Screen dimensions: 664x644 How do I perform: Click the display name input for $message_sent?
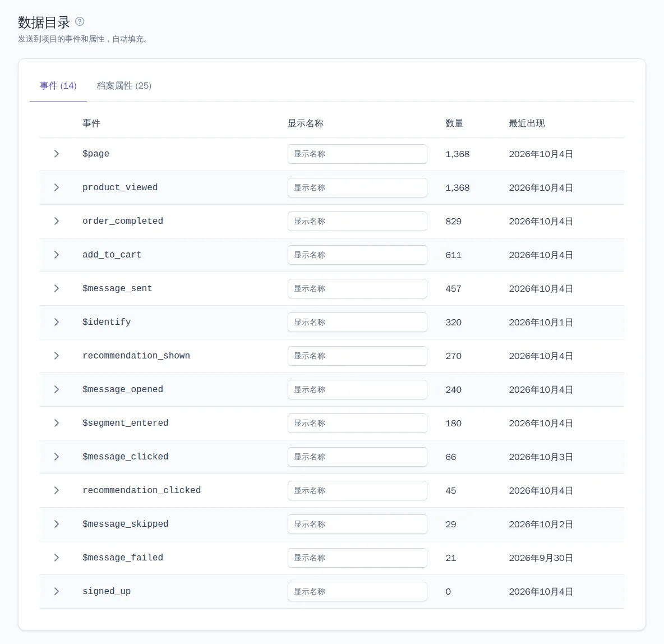357,288
